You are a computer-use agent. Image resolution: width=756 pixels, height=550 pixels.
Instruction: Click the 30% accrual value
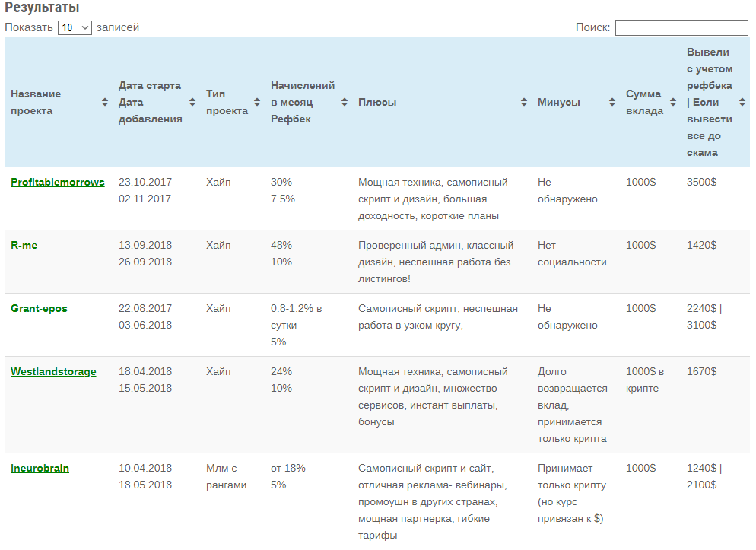click(281, 183)
